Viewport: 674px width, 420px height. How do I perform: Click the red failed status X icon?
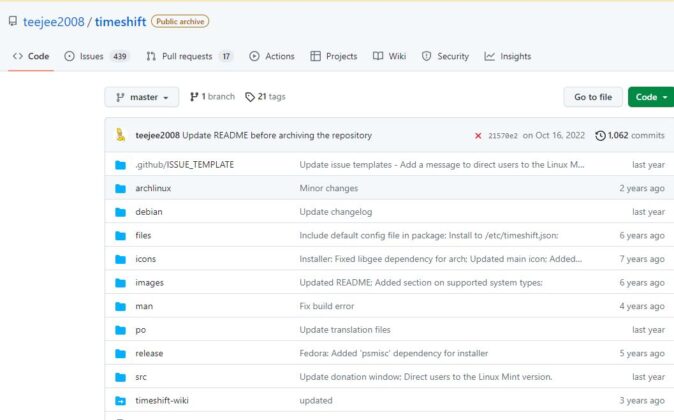point(478,136)
